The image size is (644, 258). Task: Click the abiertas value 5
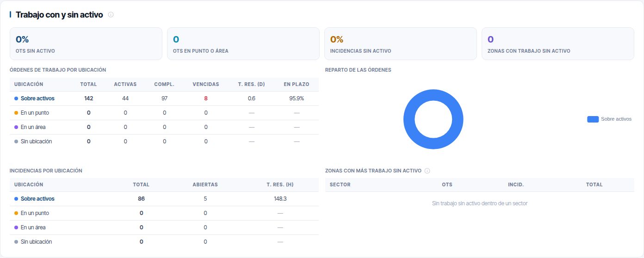coord(205,199)
